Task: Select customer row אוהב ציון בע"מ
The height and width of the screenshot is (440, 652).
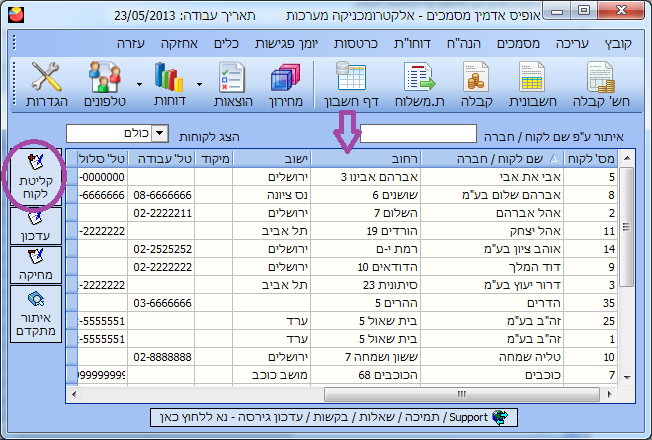Action: click(x=341, y=249)
